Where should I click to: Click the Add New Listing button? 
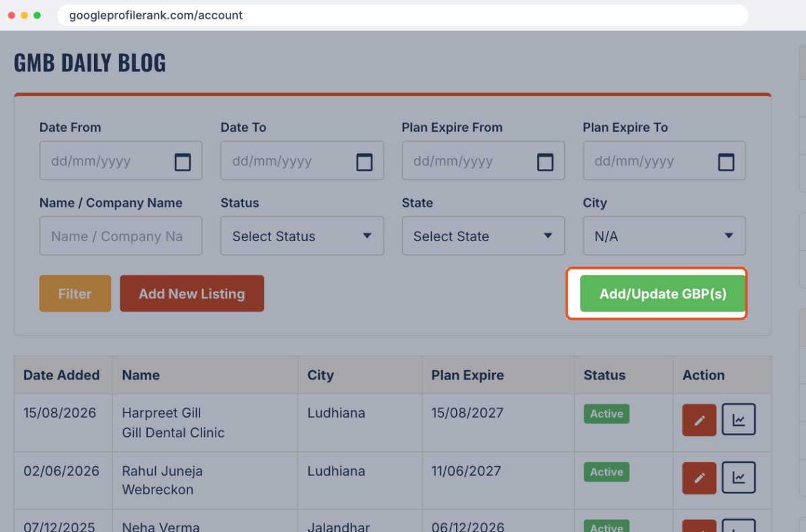(192, 294)
